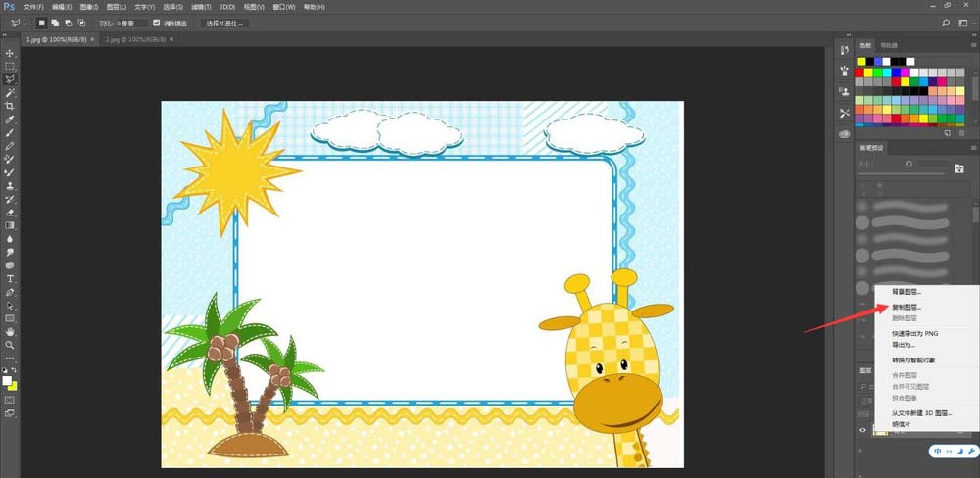Open the 滤镜(T) menu
The height and width of the screenshot is (478, 980).
coord(201,7)
